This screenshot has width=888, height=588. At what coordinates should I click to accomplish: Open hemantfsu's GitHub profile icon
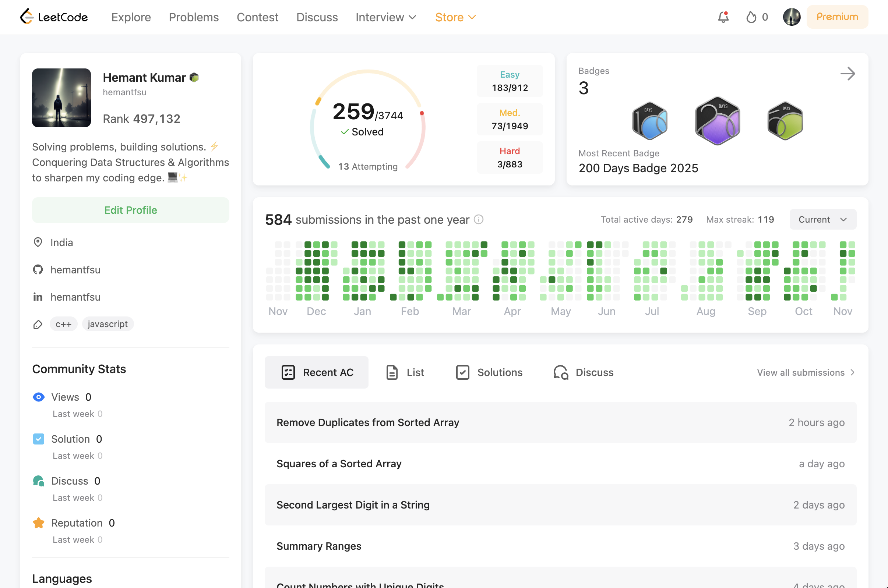pyautogui.click(x=38, y=269)
